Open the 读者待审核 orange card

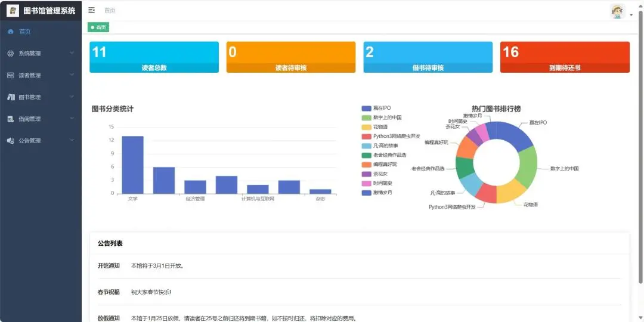[291, 57]
